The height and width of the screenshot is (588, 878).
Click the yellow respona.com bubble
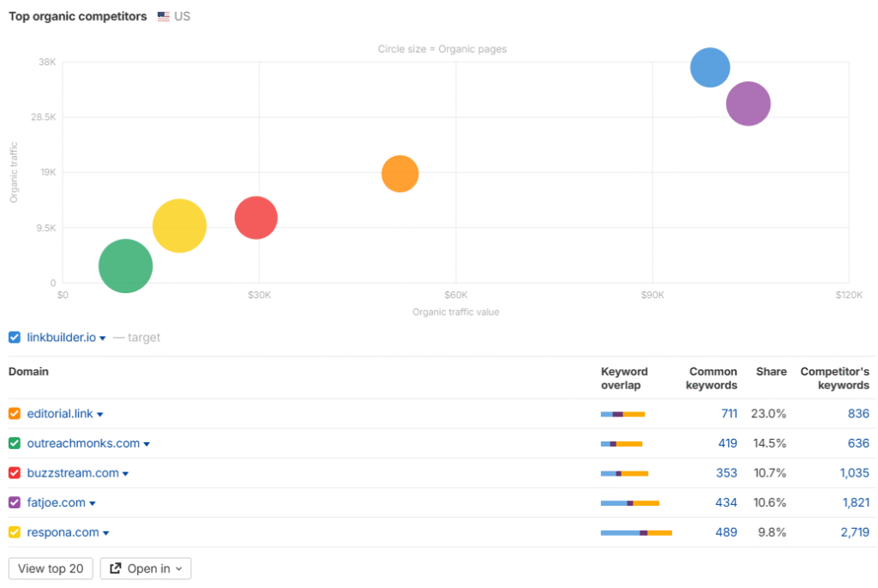(179, 226)
